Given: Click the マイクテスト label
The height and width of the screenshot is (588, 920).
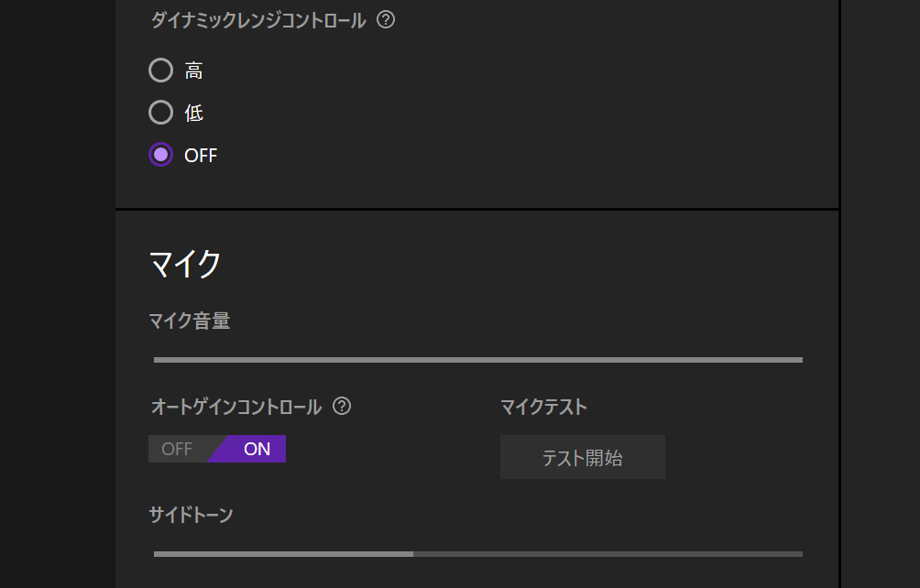Looking at the screenshot, I should [543, 407].
